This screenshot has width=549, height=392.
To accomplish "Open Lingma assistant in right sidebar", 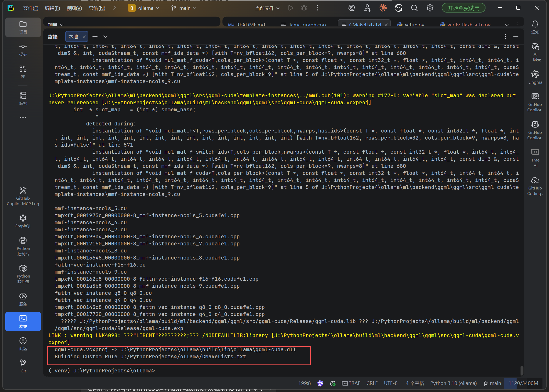I will click(x=535, y=77).
